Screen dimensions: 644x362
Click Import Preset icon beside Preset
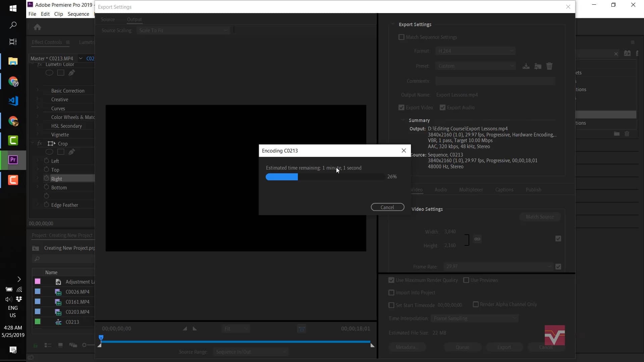[x=538, y=66]
